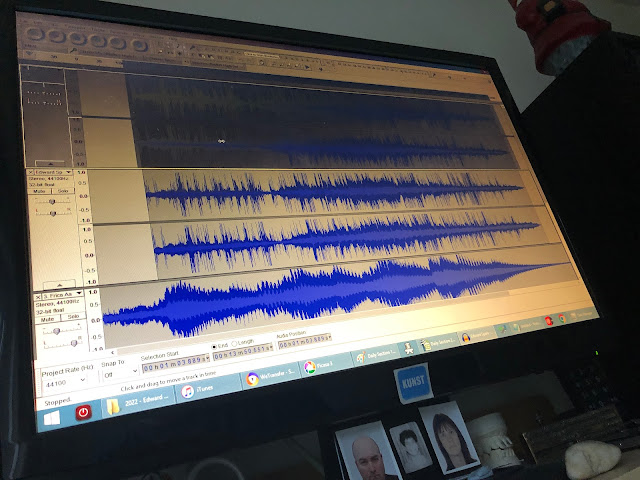Viewport: 640px width, 480px height.
Task: Mute the bottom track
Action: (x=48, y=320)
